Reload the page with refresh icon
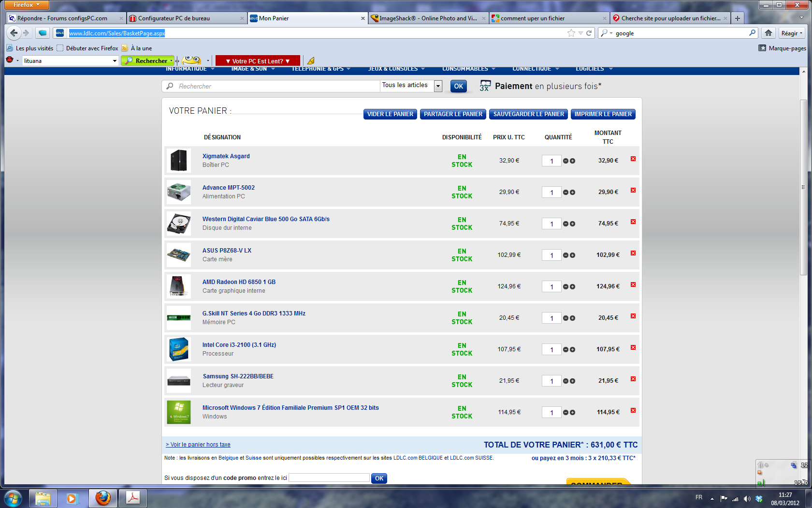The height and width of the screenshot is (508, 812). tap(589, 33)
